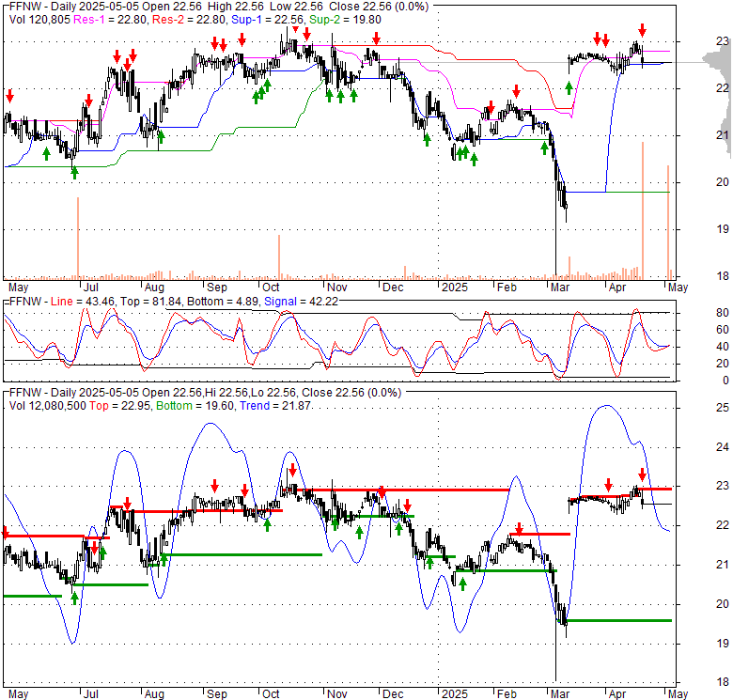Click the Dec label on top chart time axis
The width and height of the screenshot is (733, 700).
(x=393, y=288)
